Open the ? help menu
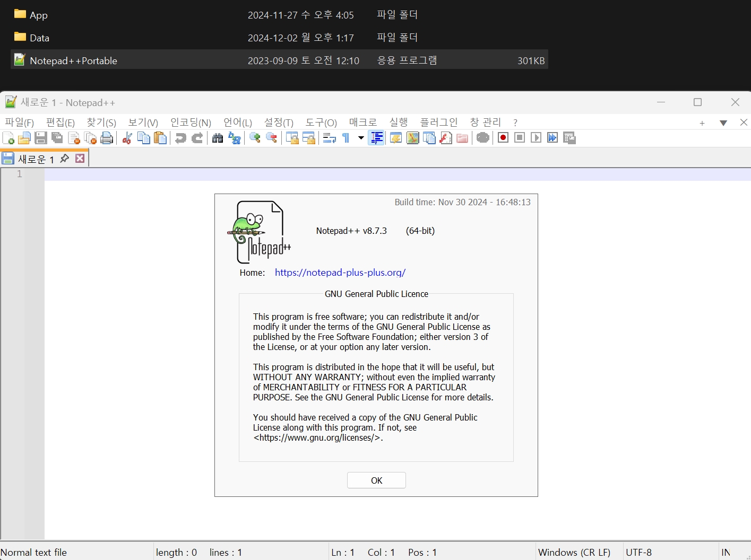751x560 pixels. (x=515, y=122)
